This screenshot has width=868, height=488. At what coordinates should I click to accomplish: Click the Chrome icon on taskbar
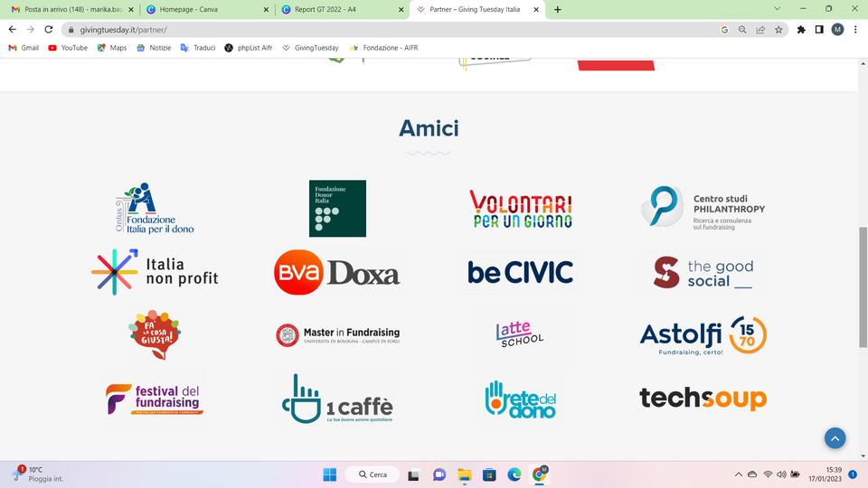coord(540,474)
